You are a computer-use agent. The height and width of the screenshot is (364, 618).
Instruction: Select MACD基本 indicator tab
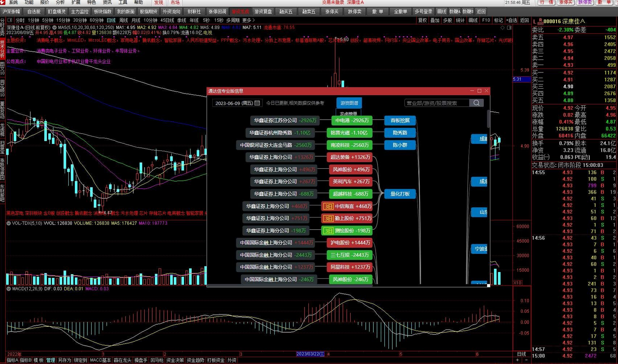pos(100,360)
